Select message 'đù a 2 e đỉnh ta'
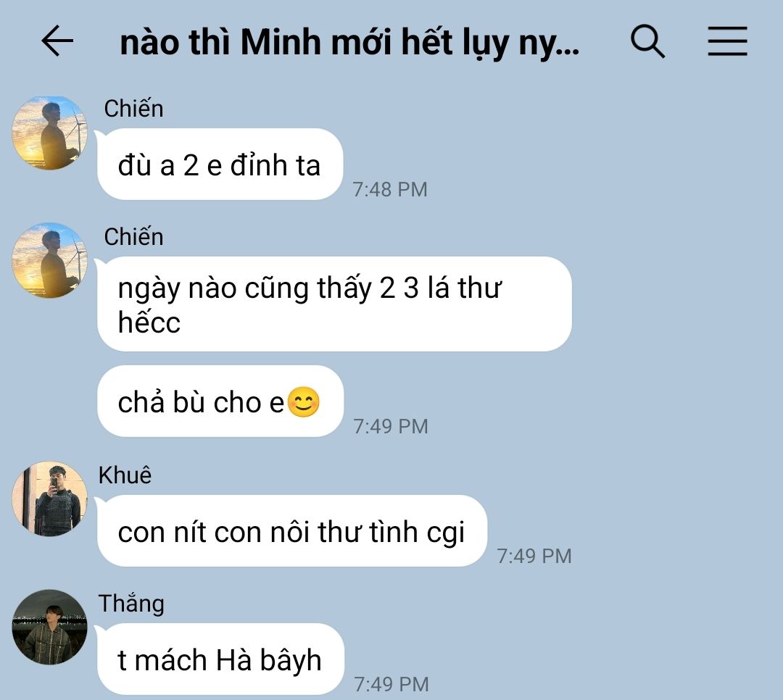Viewport: 783px width, 700px height. [220, 164]
